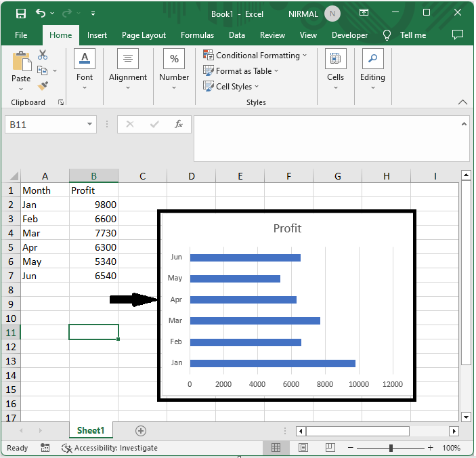Click the Select All corner triangle
476x458 pixels.
[14, 176]
